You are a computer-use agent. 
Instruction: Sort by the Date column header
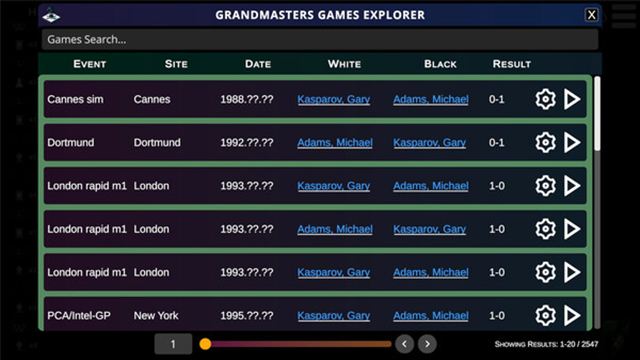click(258, 64)
